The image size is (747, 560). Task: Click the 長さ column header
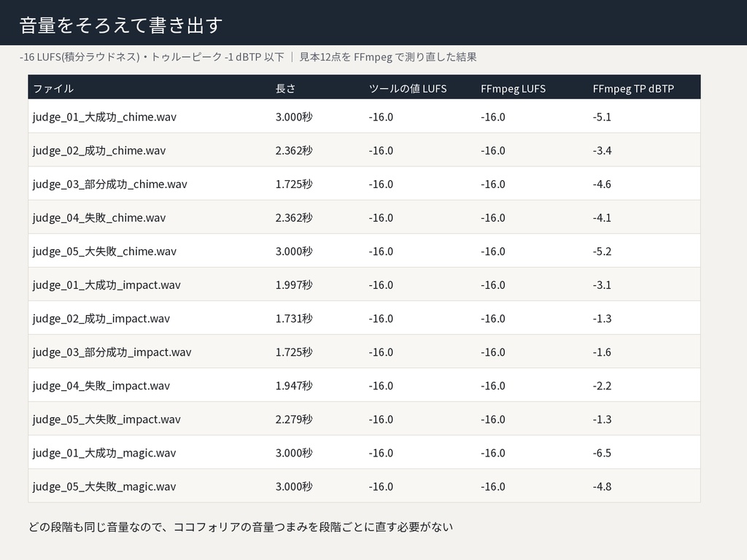[285, 88]
